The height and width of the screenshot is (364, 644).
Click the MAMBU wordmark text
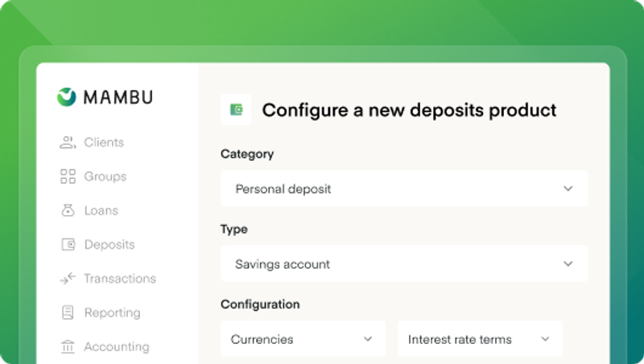click(x=118, y=97)
